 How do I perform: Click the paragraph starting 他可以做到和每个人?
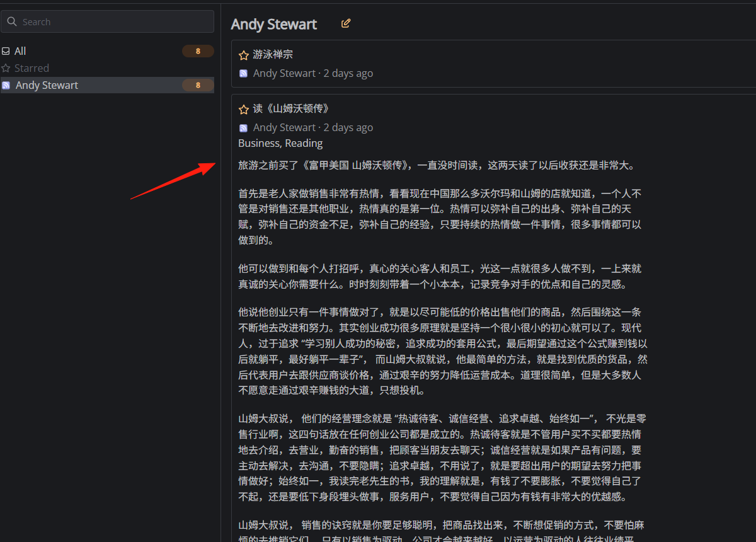pyautogui.click(x=440, y=276)
